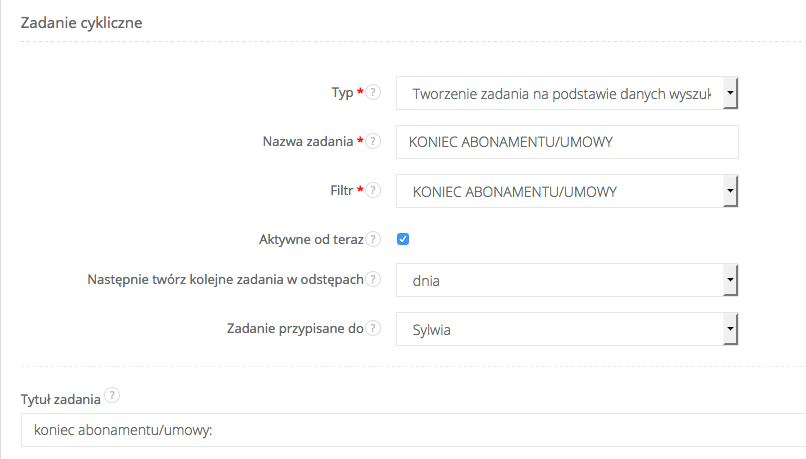Show help for Następnie twórz kolejne zadania

(373, 280)
